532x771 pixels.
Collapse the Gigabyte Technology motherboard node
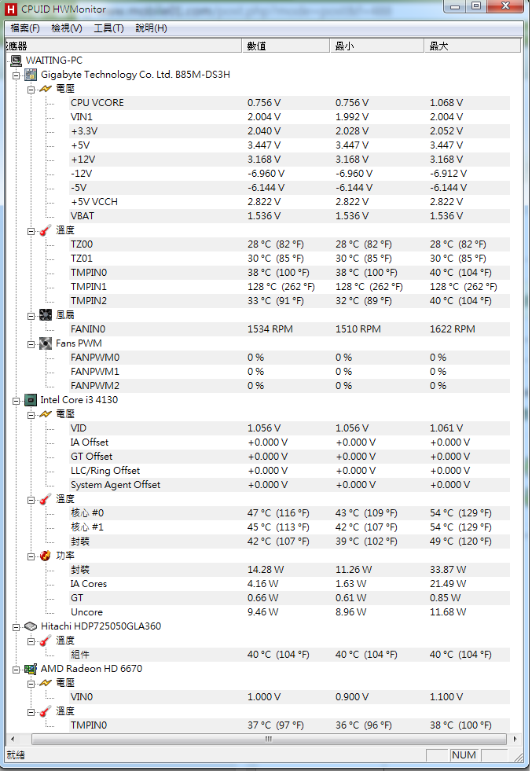(17, 75)
